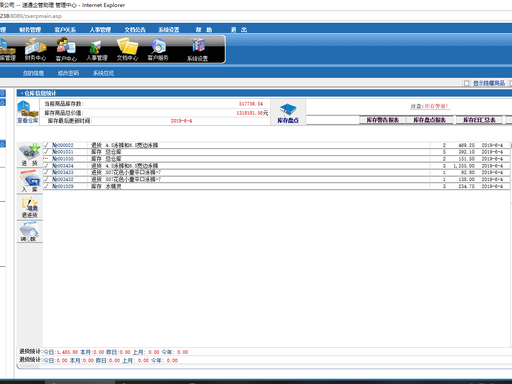The height and width of the screenshot is (384, 512).
Task: Open the 系统设置 menu in the menu bar
Action: pyautogui.click(x=169, y=30)
